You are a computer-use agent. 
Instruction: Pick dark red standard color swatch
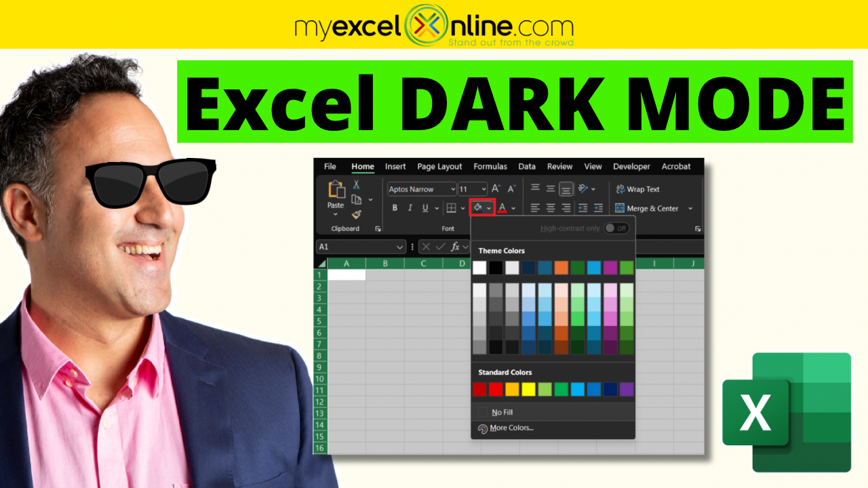pos(479,390)
